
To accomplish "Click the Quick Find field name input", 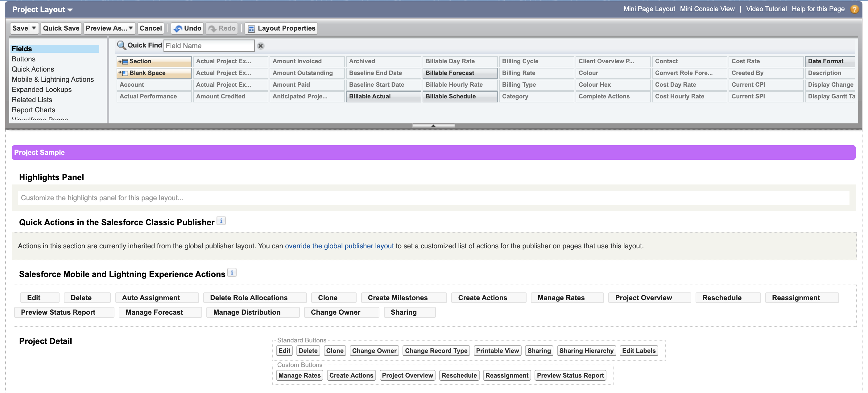I will click(209, 46).
